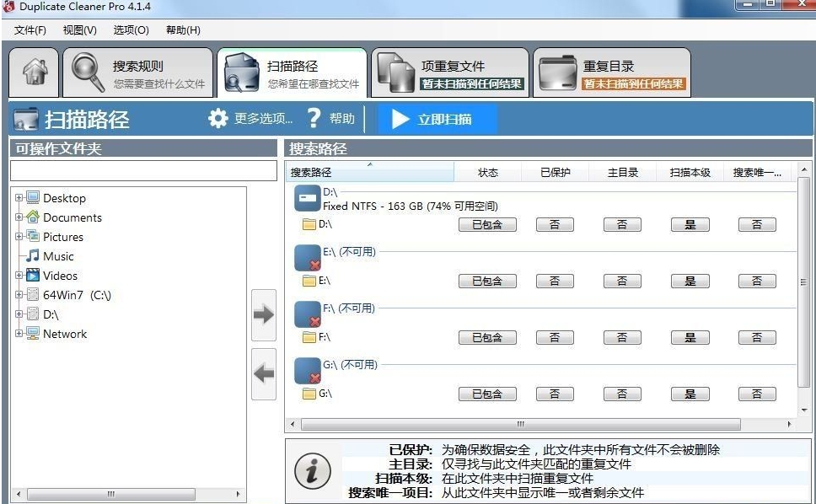Click the unavailable E:\ drive icon
816x504 pixels.
307,258
